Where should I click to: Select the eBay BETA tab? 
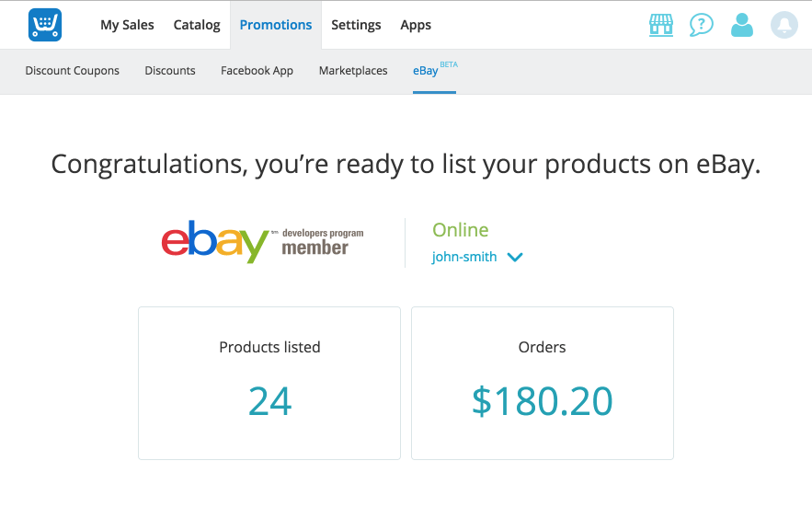434,70
